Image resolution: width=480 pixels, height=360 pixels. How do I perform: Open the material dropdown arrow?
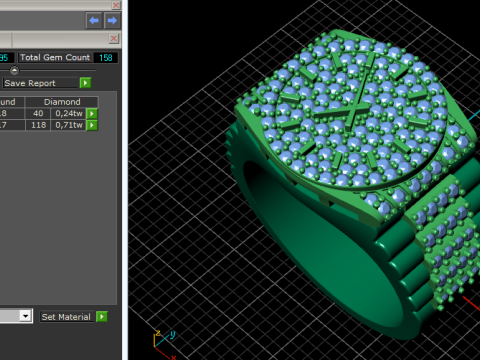point(25,316)
